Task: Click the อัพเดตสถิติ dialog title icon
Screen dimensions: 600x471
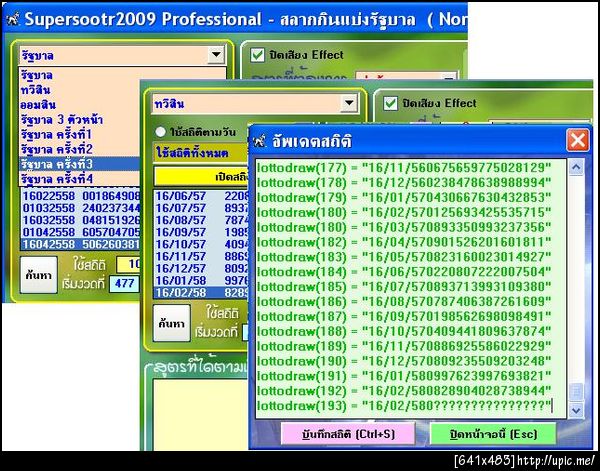Action: tap(260, 141)
